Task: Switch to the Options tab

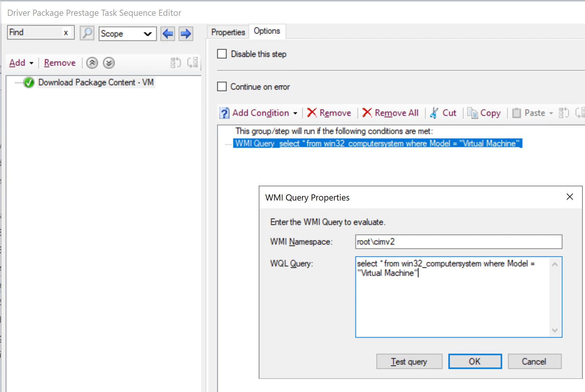Action: (x=267, y=31)
